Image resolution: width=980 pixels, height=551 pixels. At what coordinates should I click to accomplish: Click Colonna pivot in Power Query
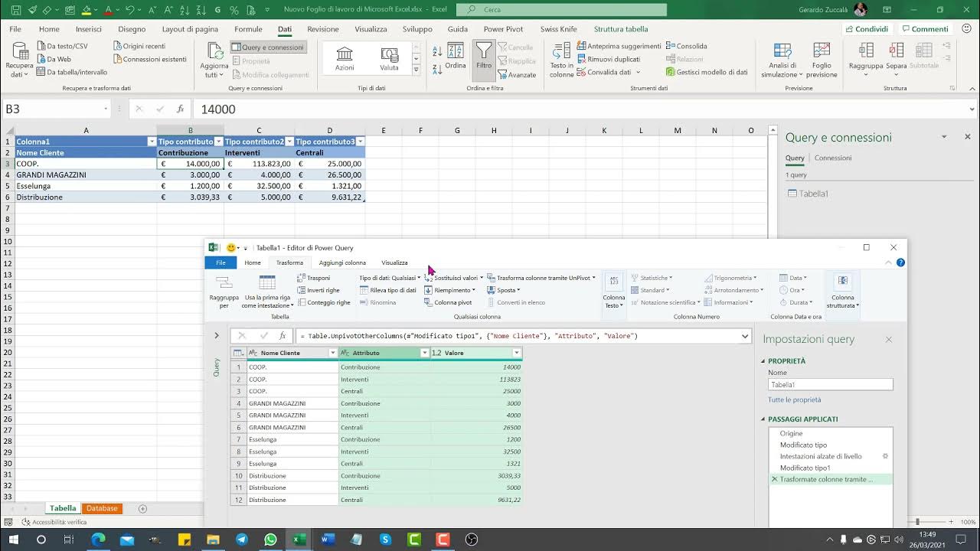point(448,302)
